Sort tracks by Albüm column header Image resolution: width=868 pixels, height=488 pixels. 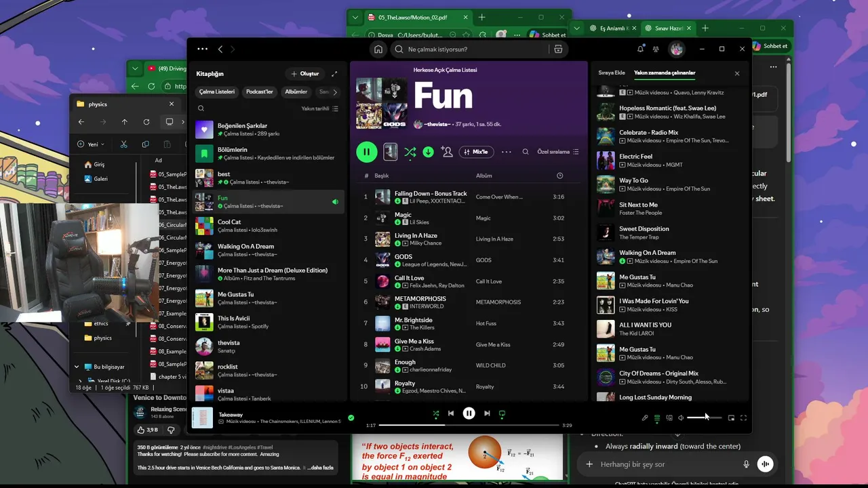(484, 176)
